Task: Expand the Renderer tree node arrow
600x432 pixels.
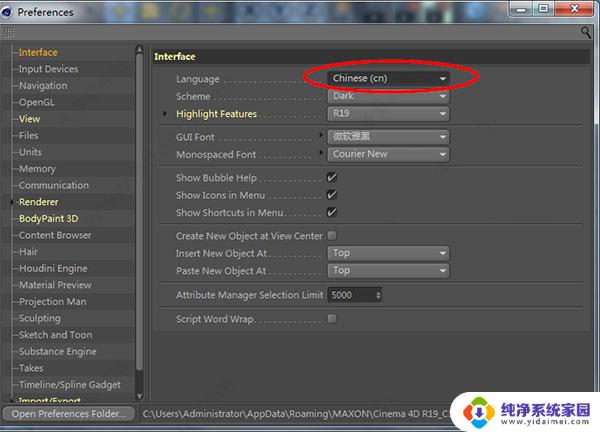Action: [12, 202]
